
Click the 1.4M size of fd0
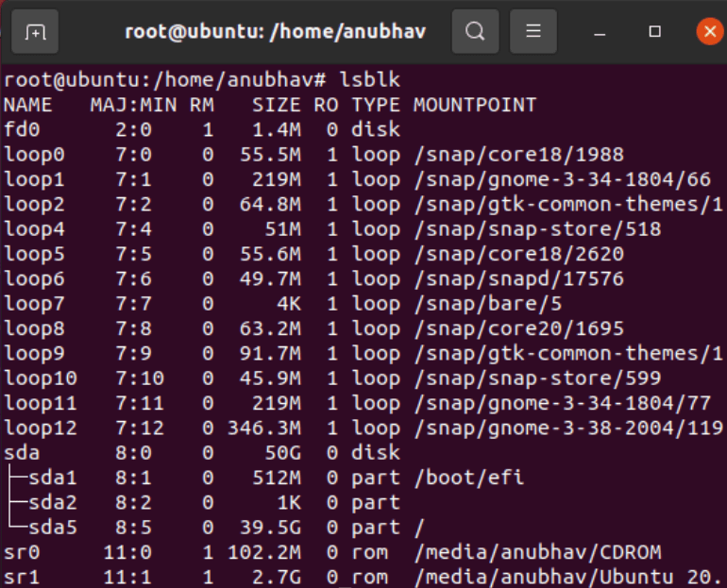coord(277,129)
